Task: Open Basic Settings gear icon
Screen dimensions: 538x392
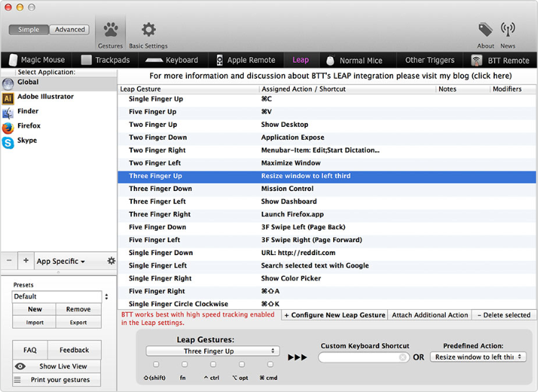Action: pos(149,30)
